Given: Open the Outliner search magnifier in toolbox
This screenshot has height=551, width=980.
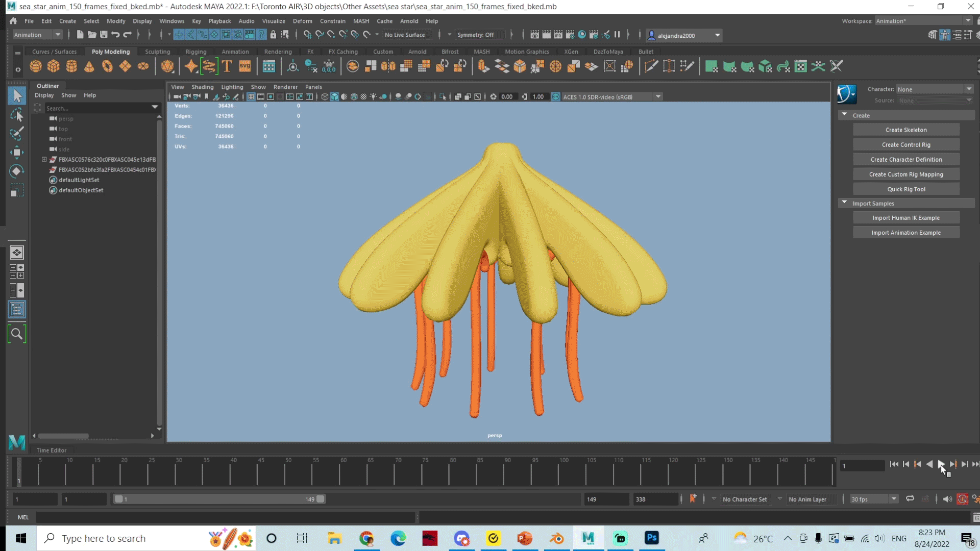Looking at the screenshot, I should click(x=17, y=334).
